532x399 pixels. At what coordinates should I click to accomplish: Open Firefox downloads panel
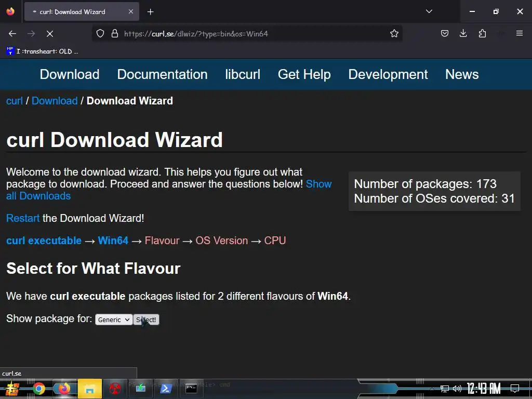pos(463,34)
